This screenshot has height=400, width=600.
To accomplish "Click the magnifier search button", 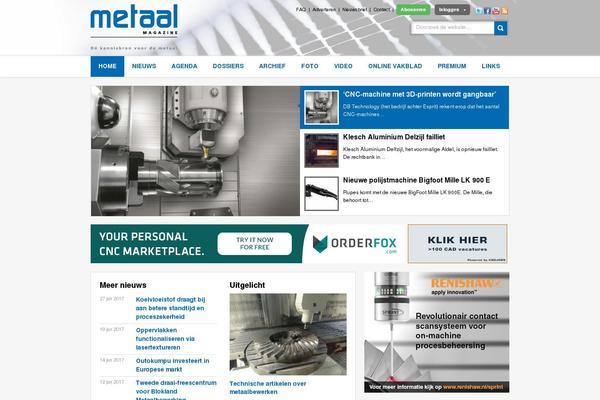I will tap(501, 28).
